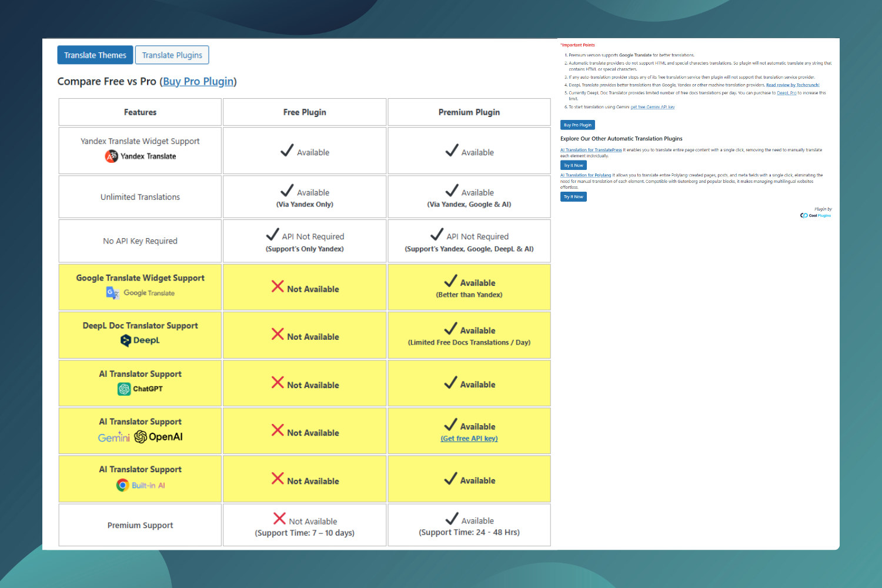Click '(Support's Only Yandex)' text

tap(305, 249)
